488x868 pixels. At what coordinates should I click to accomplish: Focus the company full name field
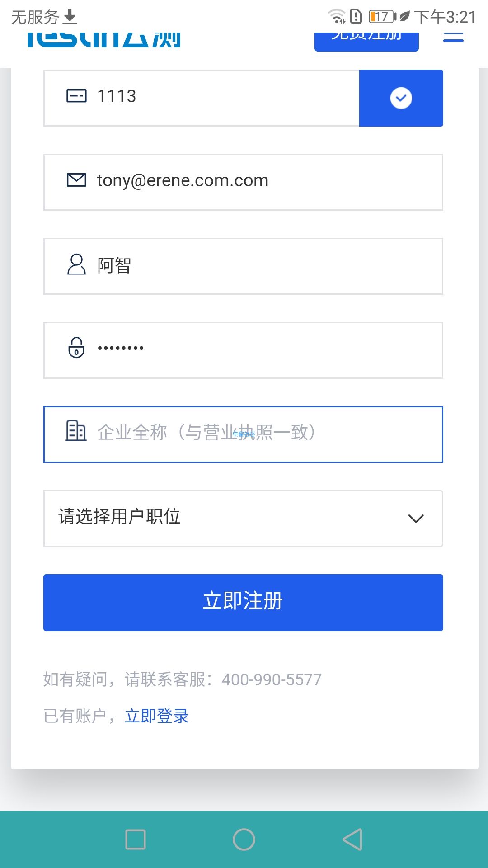[x=243, y=434]
